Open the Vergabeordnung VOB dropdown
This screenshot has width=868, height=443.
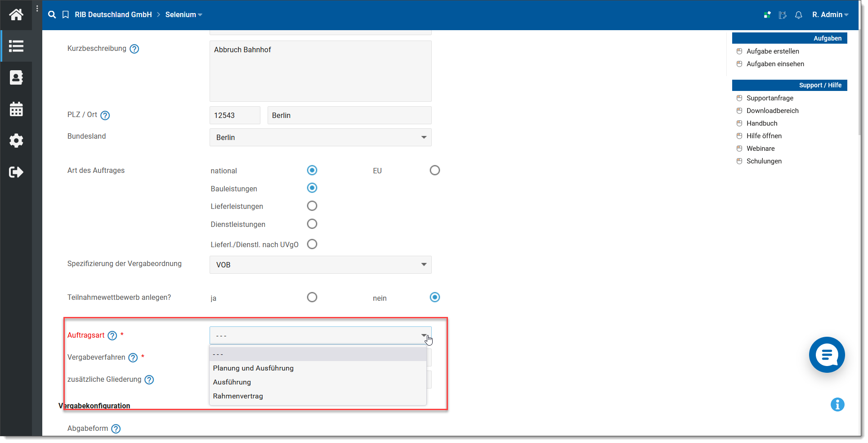coord(321,265)
